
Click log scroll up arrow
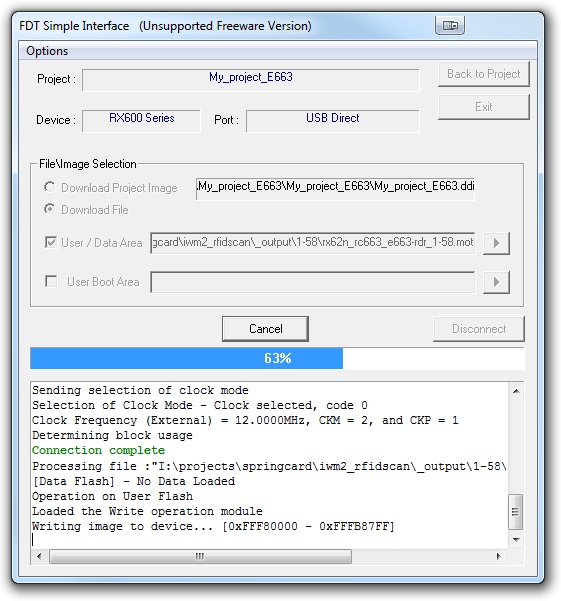click(x=516, y=391)
